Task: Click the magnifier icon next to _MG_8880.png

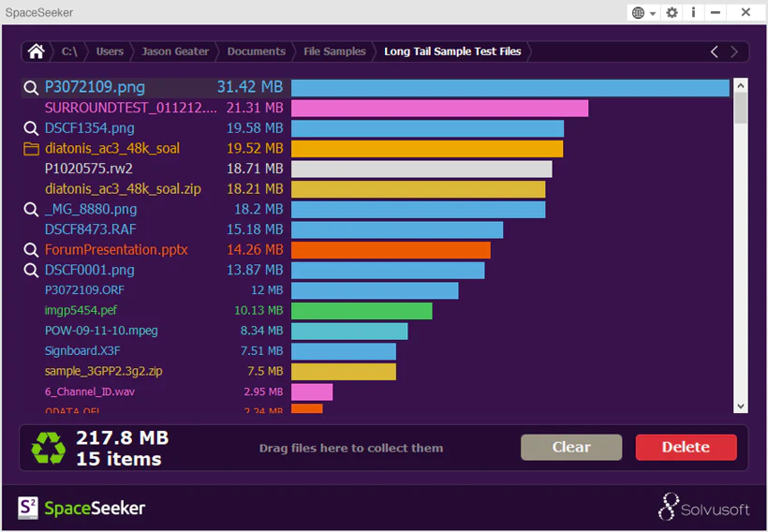Action: pyautogui.click(x=31, y=210)
